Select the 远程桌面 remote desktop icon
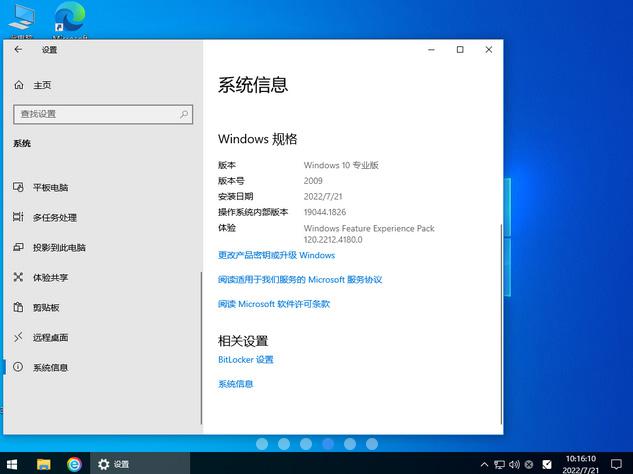The width and height of the screenshot is (633, 474). [x=18, y=337]
